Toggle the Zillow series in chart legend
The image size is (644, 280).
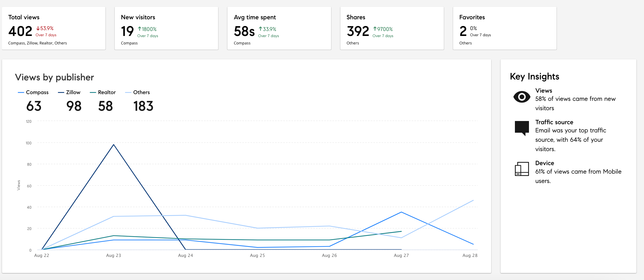(x=73, y=92)
